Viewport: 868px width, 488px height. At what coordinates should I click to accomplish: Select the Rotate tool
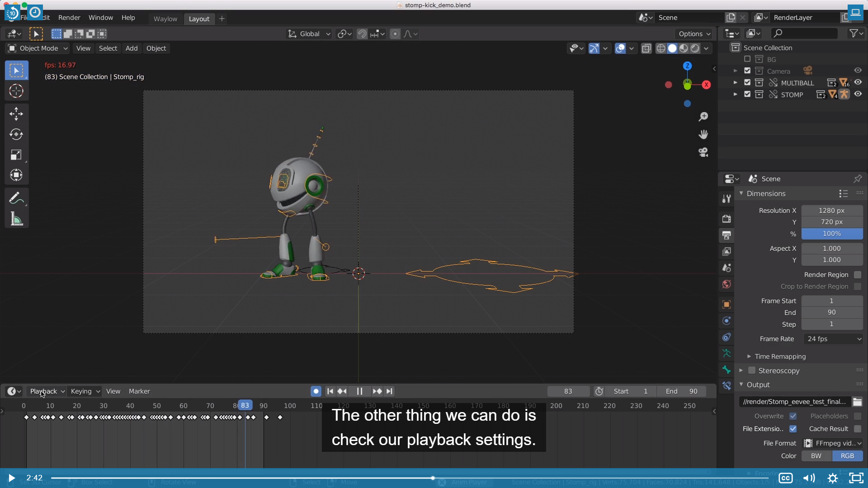coord(16,134)
